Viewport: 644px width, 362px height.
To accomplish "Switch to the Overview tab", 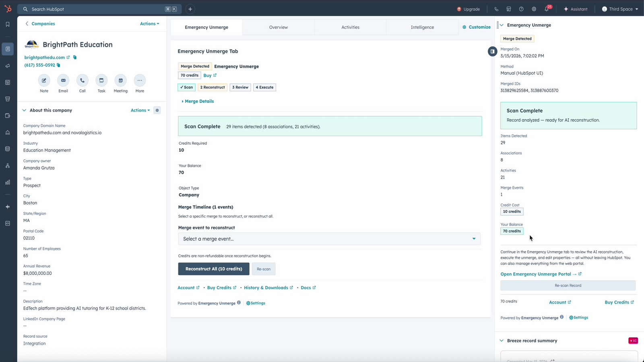I will point(278,27).
